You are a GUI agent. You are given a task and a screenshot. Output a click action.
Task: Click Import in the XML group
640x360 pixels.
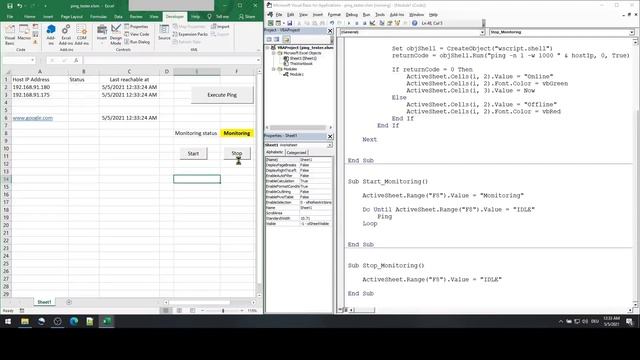(220, 27)
